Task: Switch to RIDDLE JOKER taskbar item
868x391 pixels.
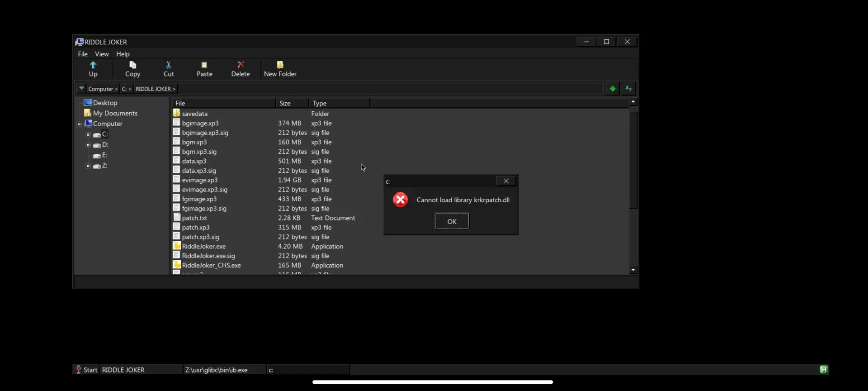Action: (x=141, y=370)
